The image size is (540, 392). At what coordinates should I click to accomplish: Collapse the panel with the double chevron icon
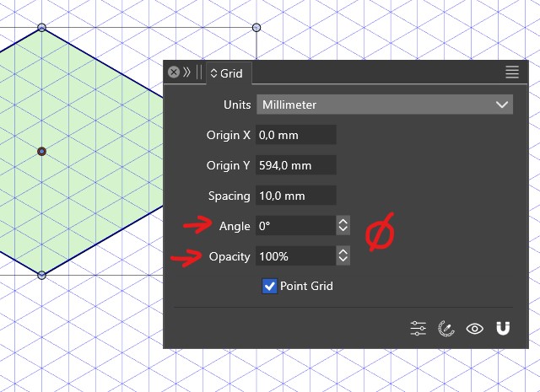[x=186, y=72]
